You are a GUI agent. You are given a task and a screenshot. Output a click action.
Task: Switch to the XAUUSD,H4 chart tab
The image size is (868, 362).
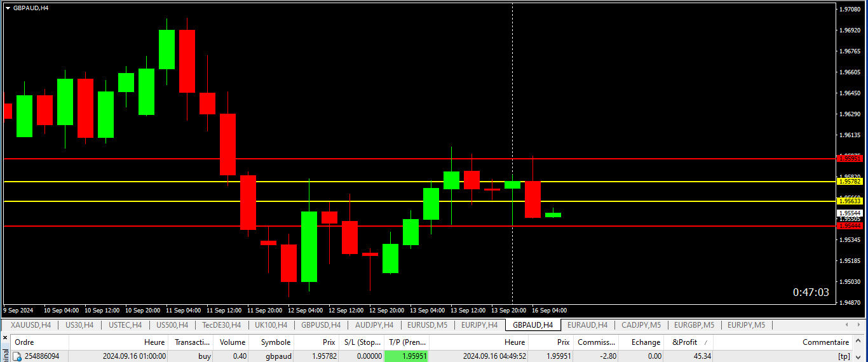(x=31, y=325)
